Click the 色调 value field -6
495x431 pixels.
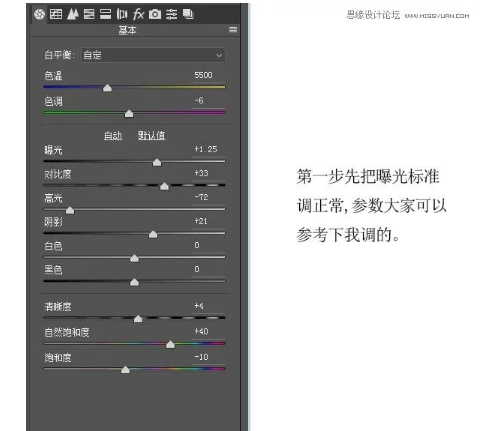(x=209, y=101)
